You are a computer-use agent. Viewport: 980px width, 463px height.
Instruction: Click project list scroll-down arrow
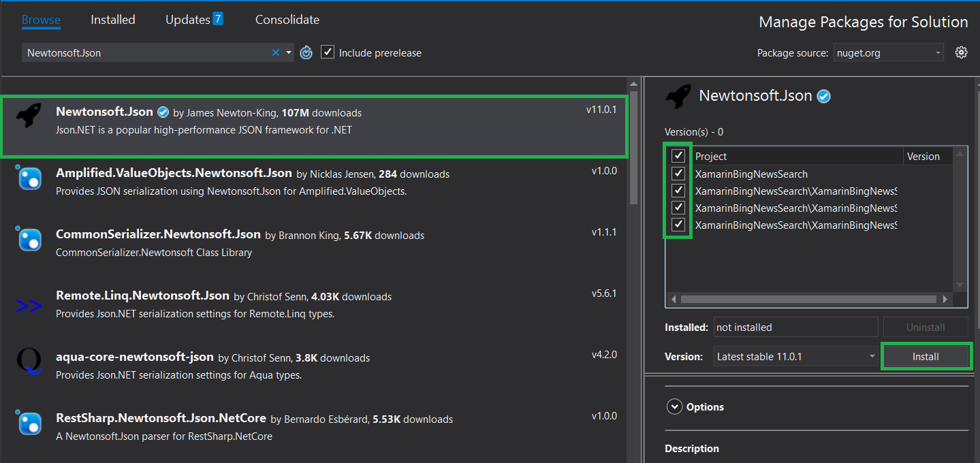960,285
